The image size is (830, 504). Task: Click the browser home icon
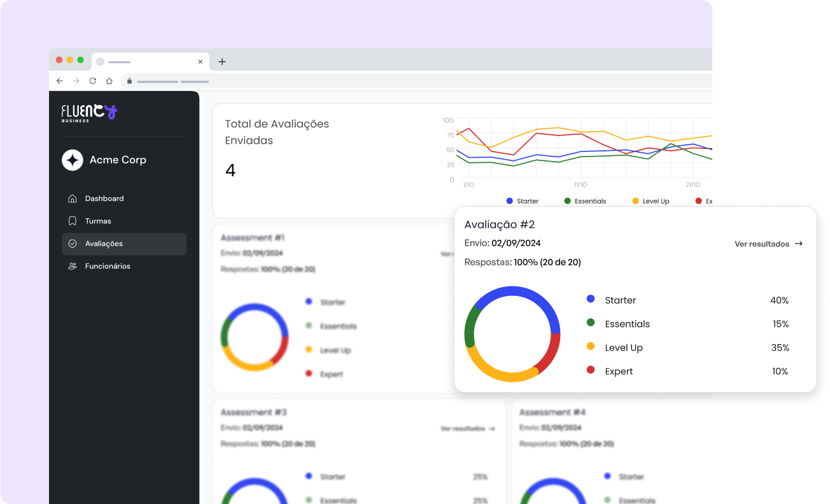pyautogui.click(x=109, y=81)
